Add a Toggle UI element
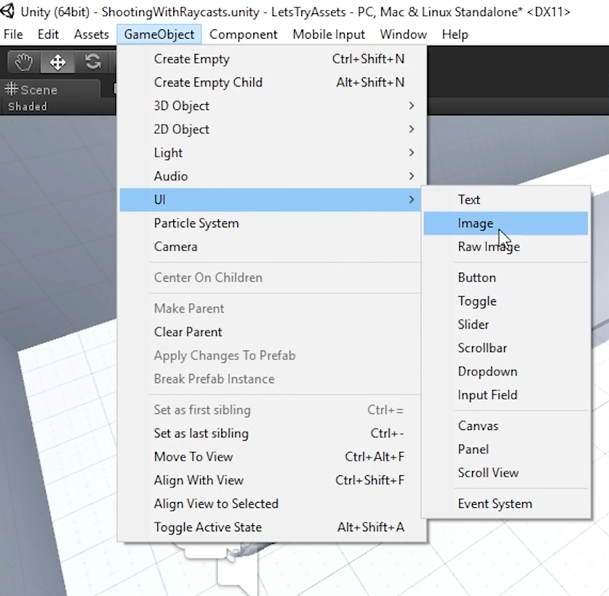This screenshot has width=609, height=596. [477, 301]
